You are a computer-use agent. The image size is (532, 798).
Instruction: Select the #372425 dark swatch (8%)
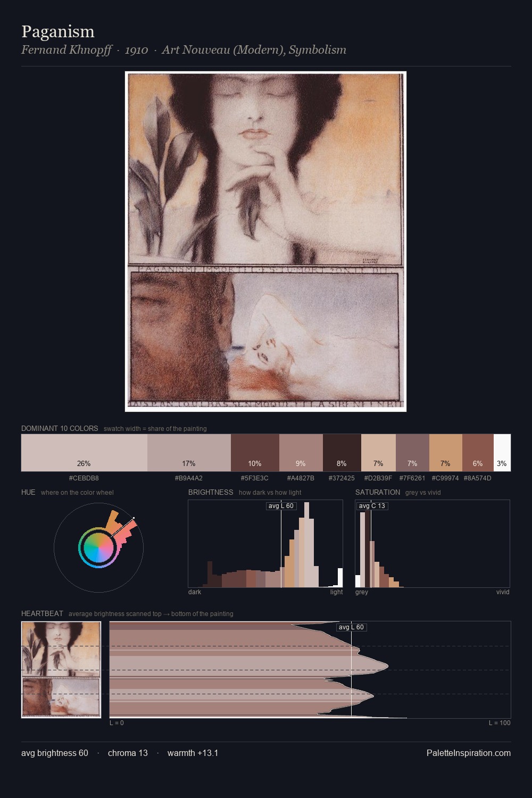(342, 453)
